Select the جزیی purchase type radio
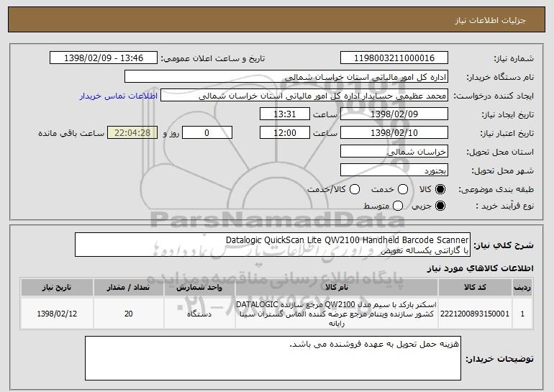This screenshot has height=392, width=554. pos(440,206)
